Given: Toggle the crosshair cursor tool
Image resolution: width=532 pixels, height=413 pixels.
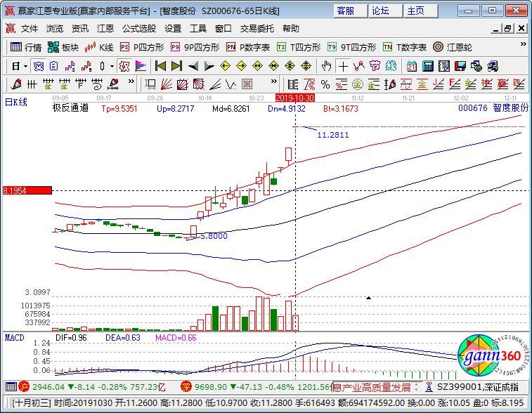Looking at the screenshot, I should pyautogui.click(x=343, y=66).
